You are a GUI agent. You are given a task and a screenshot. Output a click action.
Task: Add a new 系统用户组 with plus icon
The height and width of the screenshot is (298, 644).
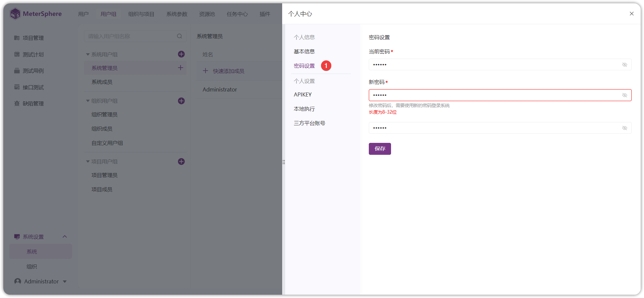click(x=181, y=54)
